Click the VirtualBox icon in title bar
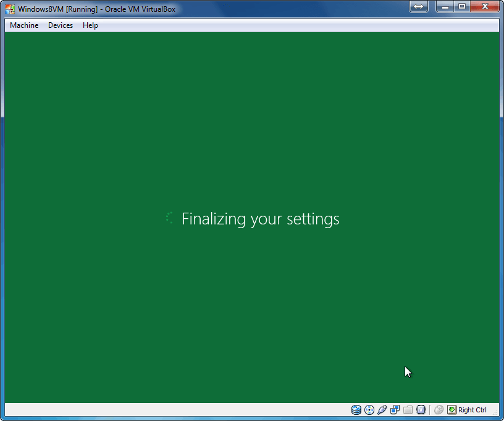The width and height of the screenshot is (504, 421). coord(10,9)
